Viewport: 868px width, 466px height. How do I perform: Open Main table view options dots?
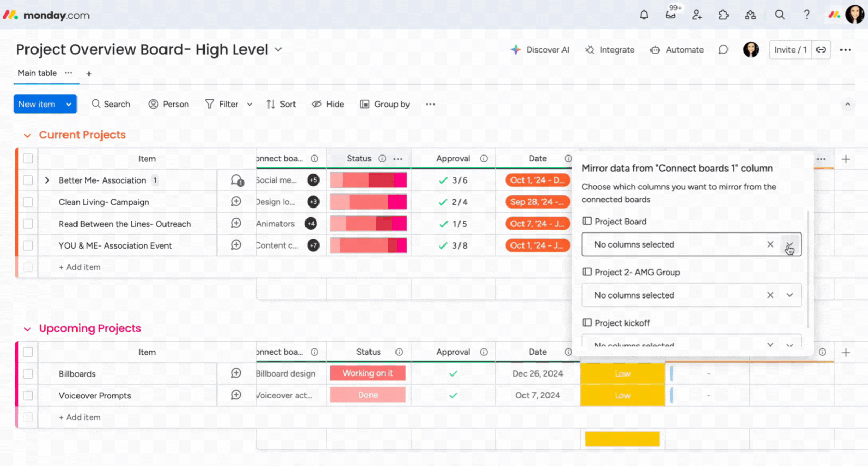[68, 73]
